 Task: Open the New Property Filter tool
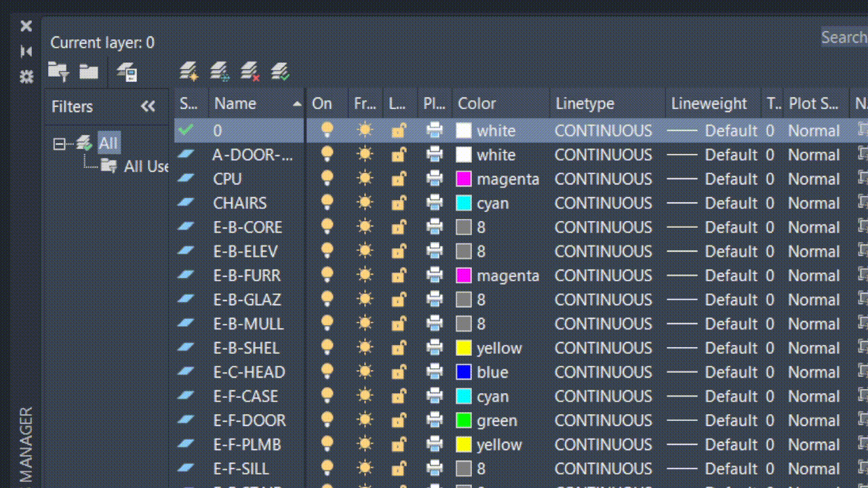(58, 71)
